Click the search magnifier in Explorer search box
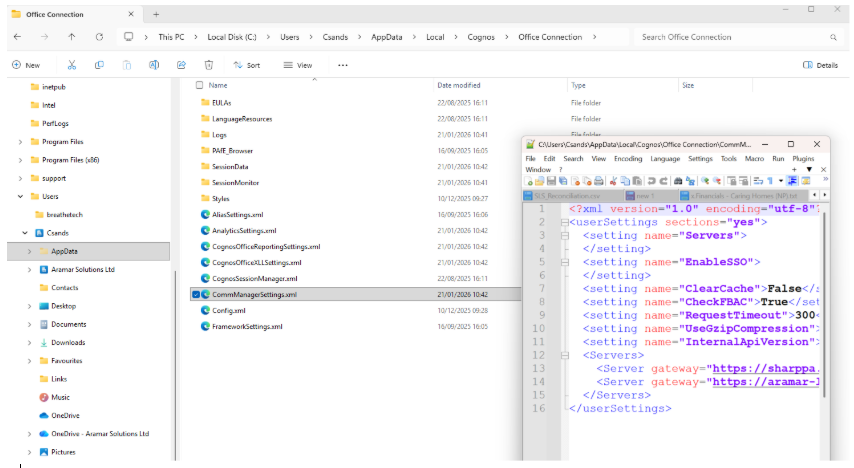The width and height of the screenshot is (854, 468). [833, 37]
